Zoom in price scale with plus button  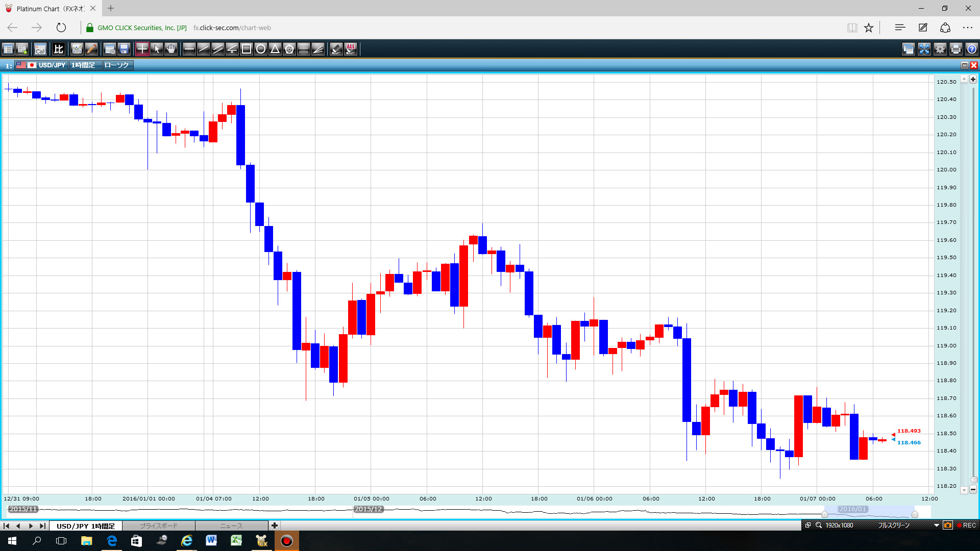(x=973, y=80)
